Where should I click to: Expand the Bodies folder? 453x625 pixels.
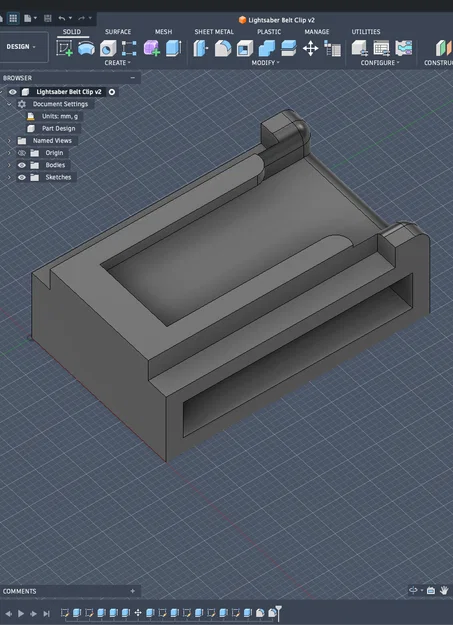point(9,165)
